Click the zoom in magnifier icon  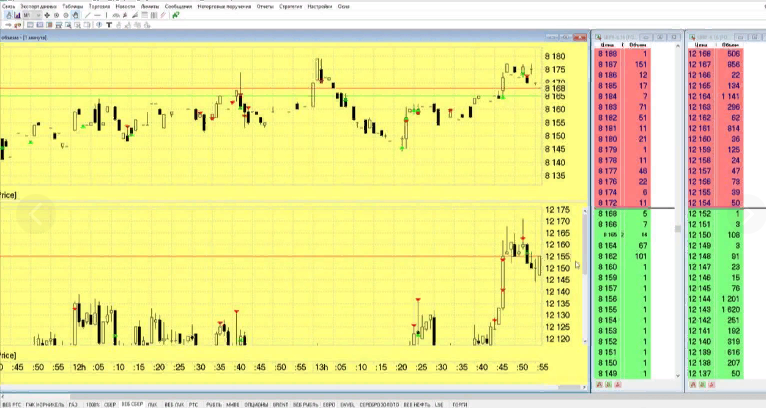55,16
